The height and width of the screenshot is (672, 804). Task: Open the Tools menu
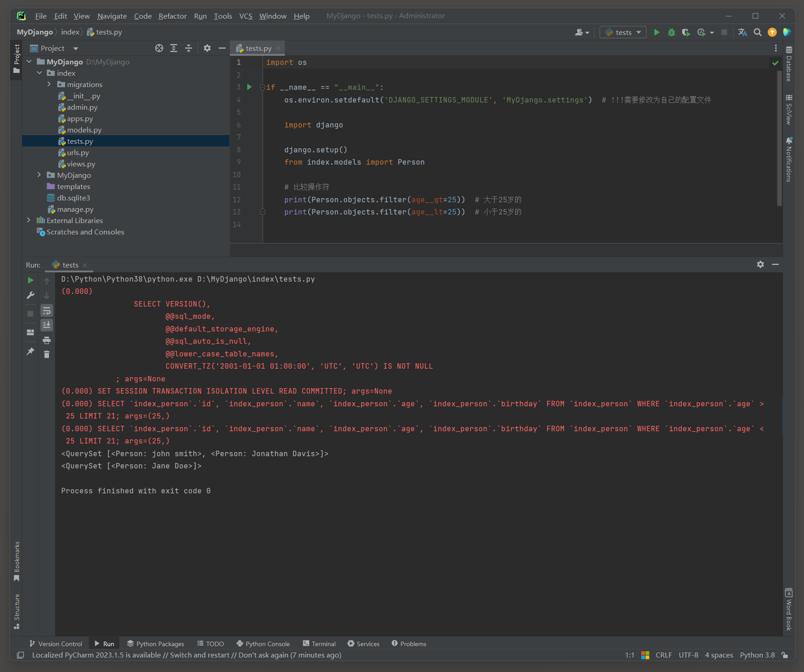(x=223, y=16)
